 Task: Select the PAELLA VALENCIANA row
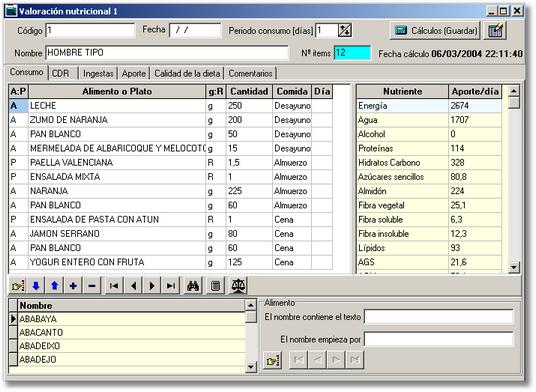[x=170, y=163]
